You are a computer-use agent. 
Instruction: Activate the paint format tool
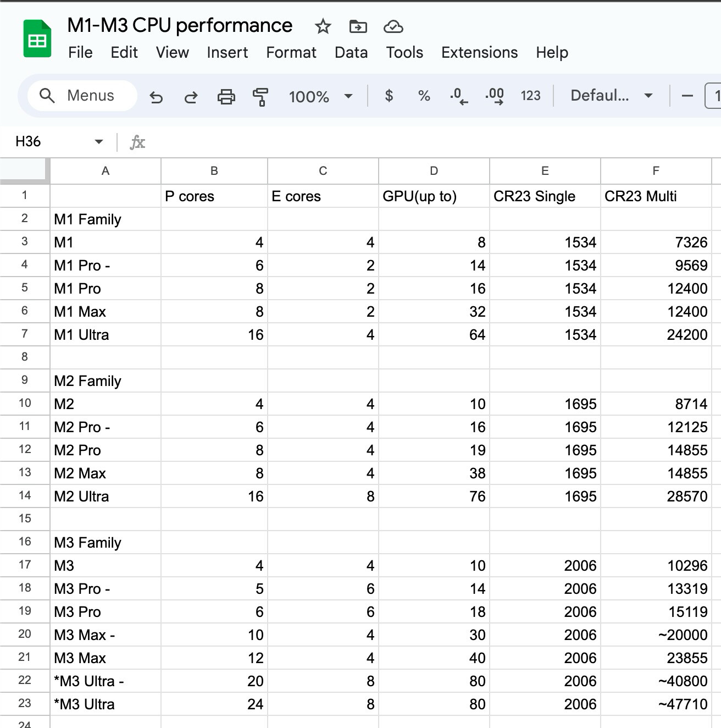point(260,97)
